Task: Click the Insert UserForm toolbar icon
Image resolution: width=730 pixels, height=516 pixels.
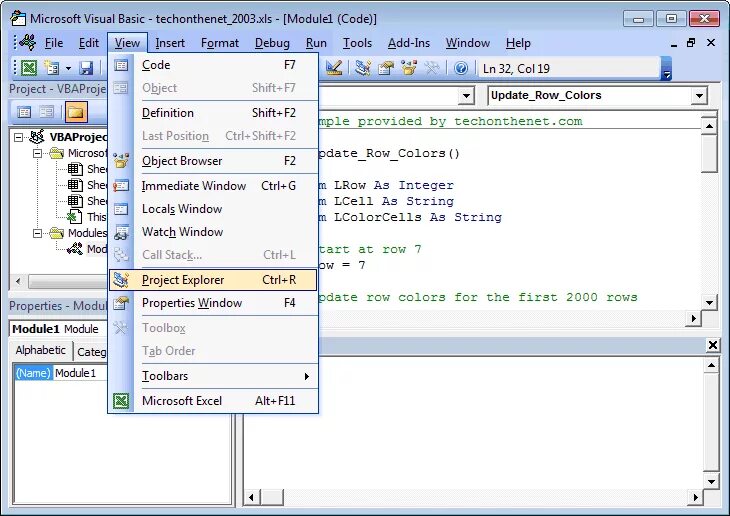Action: (52, 68)
